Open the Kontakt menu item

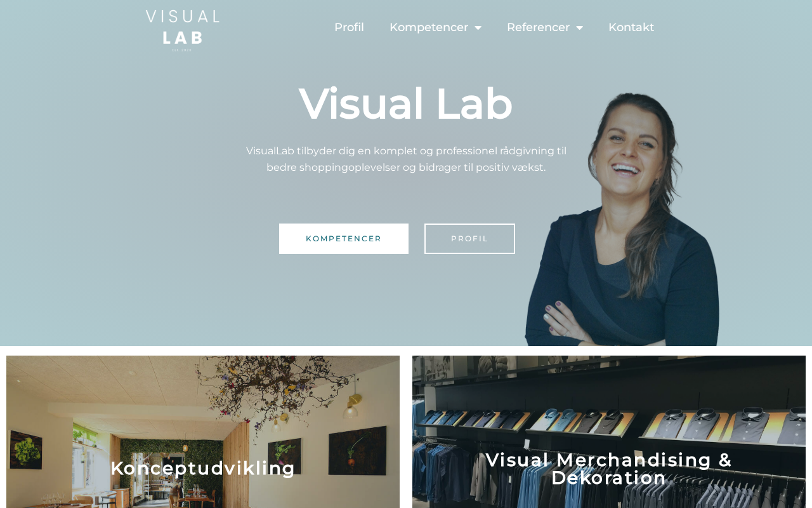click(631, 27)
